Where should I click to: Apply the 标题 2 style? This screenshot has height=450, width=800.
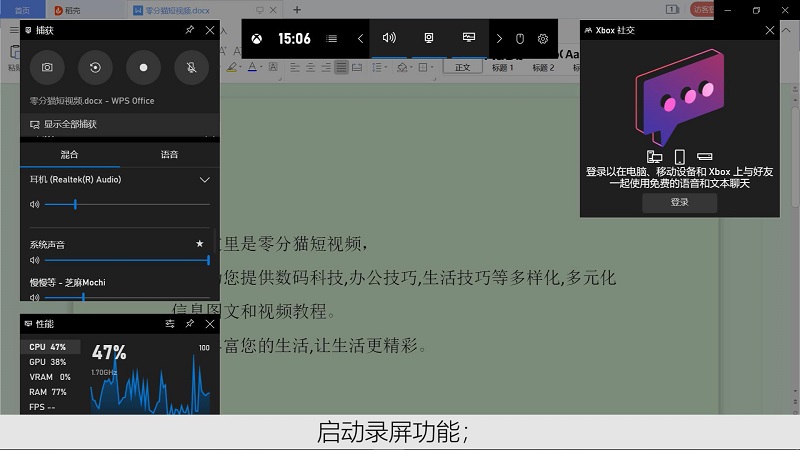click(543, 67)
